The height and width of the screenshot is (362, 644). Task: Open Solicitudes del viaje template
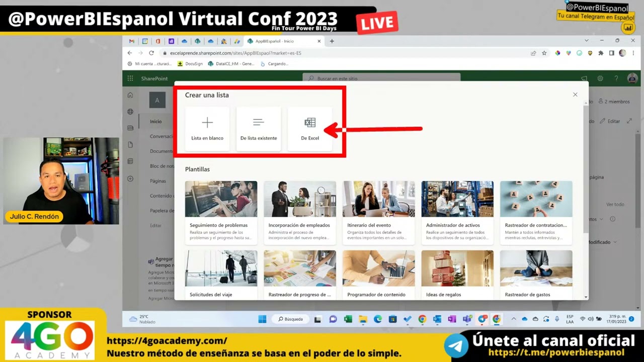pos(221,275)
